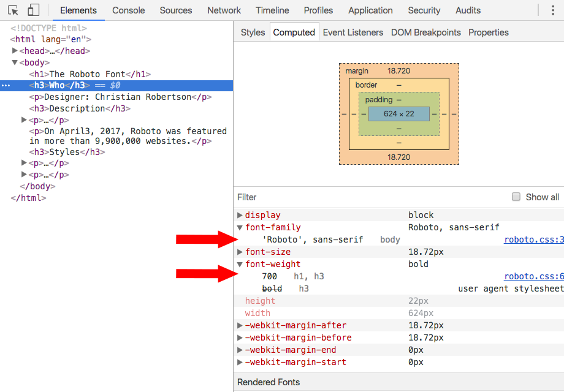Open the Sources panel tab
Image resolution: width=564 pixels, height=392 pixels.
[176, 10]
